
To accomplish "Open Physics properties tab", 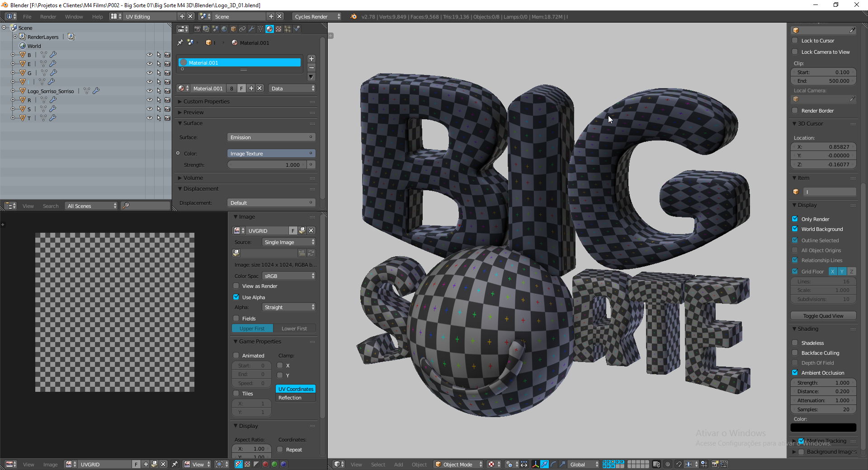I will click(297, 29).
